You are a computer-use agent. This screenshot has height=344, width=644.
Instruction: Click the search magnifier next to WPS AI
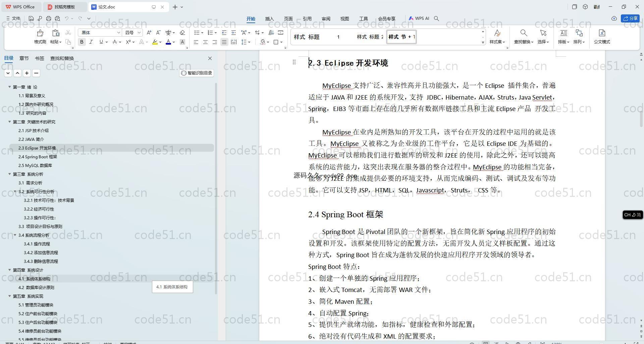436,18
